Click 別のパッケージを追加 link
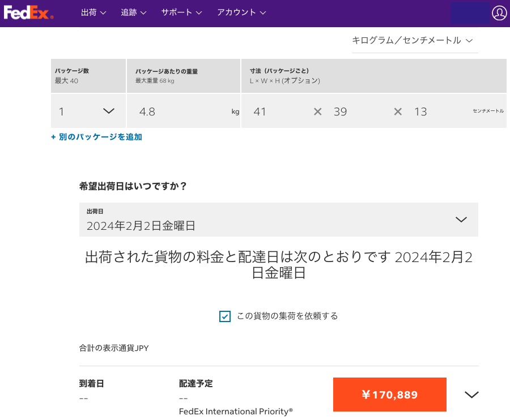This screenshot has height=420, width=510. [x=96, y=137]
